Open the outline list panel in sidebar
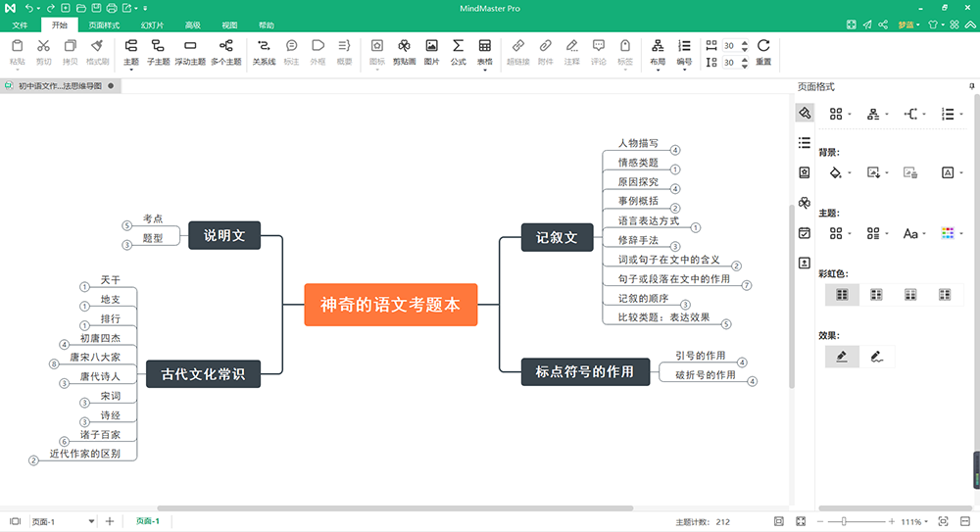Viewport: 980px width, 532px height. click(x=805, y=142)
